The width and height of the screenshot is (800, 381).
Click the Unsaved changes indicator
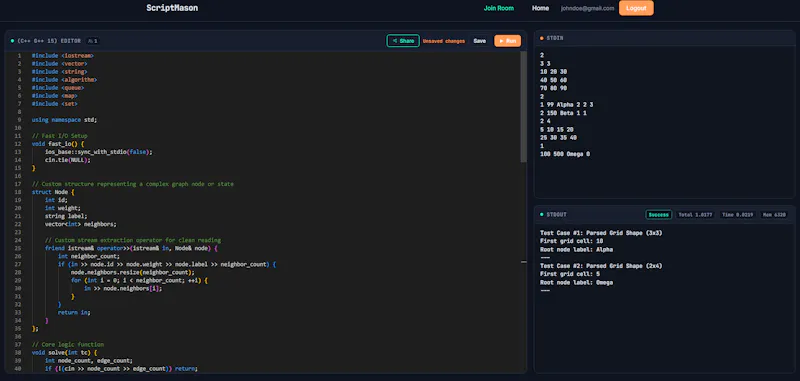tap(443, 41)
